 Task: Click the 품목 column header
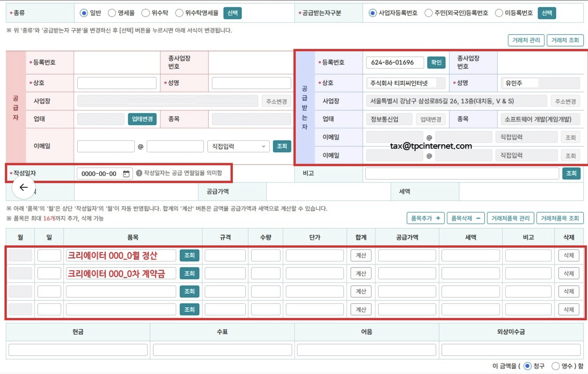[x=133, y=237]
